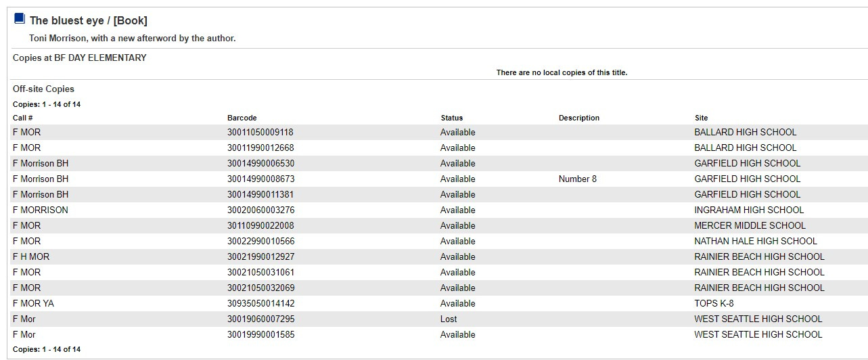Click BALLARD HIGH SCHOOL for barcode 30011050009118

746,133
